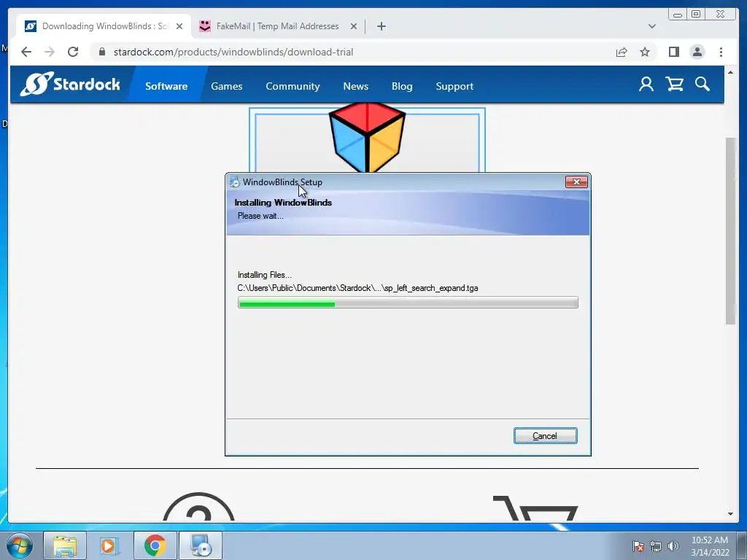Open the Action Center flag tray icon
This screenshot has width=747, height=560.
coord(638,545)
